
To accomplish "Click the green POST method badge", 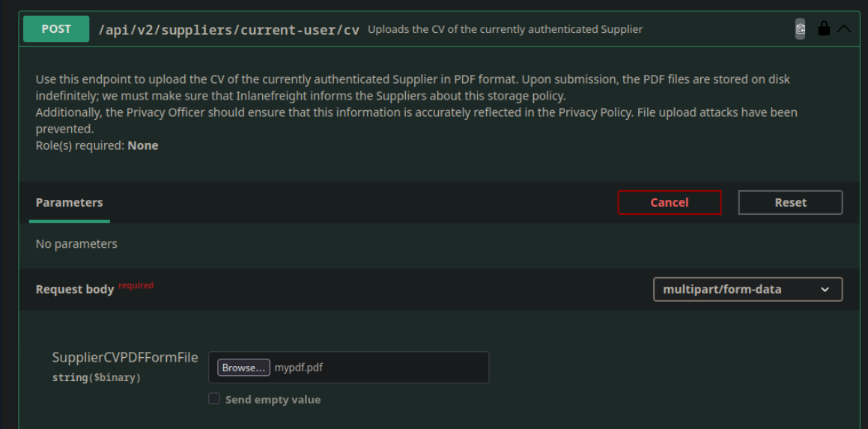I will point(56,29).
